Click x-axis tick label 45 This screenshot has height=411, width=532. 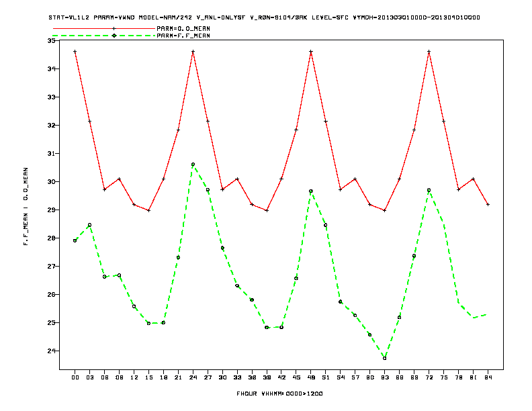[296, 377]
